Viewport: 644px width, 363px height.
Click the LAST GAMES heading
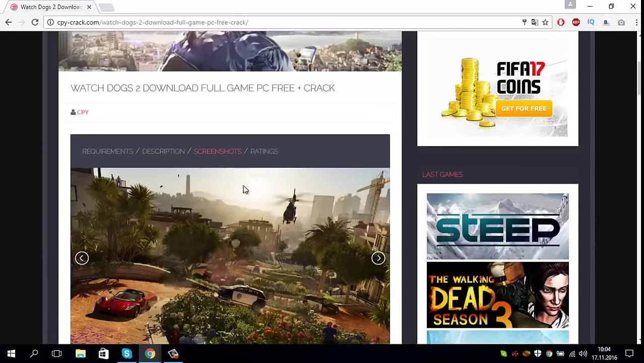442,174
